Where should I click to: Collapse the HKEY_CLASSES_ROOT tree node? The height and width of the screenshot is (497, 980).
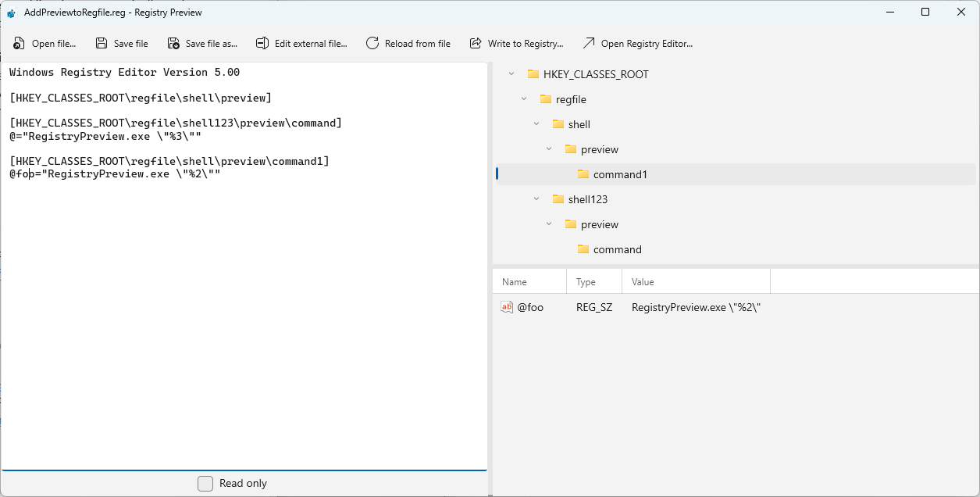(x=511, y=74)
